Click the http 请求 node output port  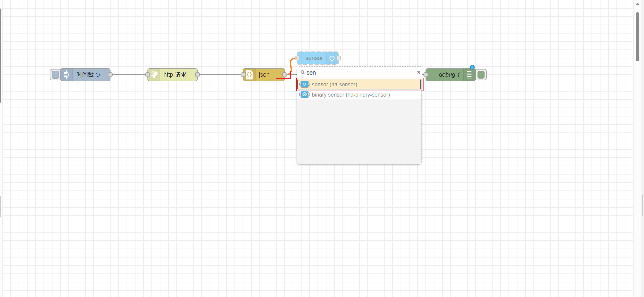coord(197,75)
